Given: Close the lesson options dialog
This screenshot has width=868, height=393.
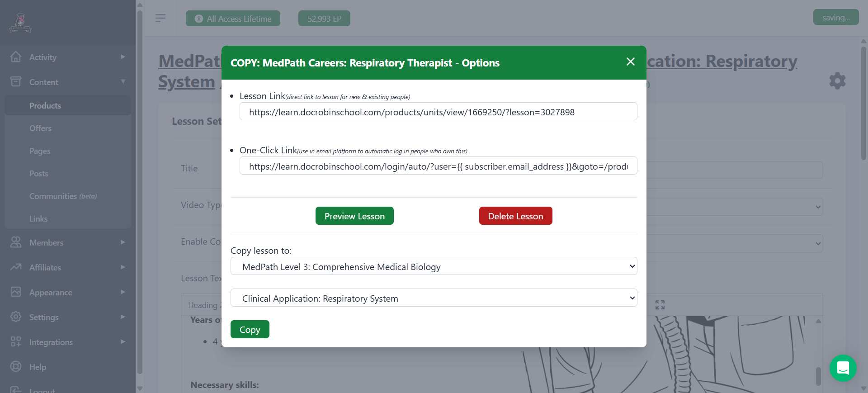Looking at the screenshot, I should pos(630,62).
